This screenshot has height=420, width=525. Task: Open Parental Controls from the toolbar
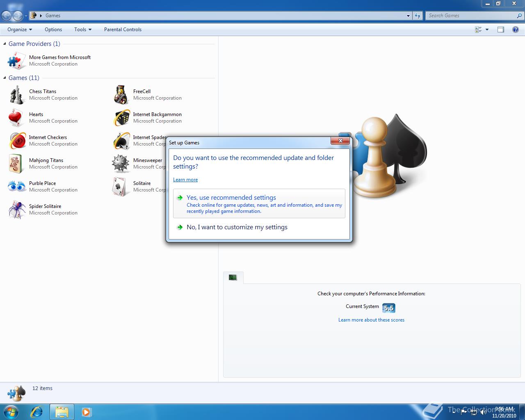tap(123, 30)
